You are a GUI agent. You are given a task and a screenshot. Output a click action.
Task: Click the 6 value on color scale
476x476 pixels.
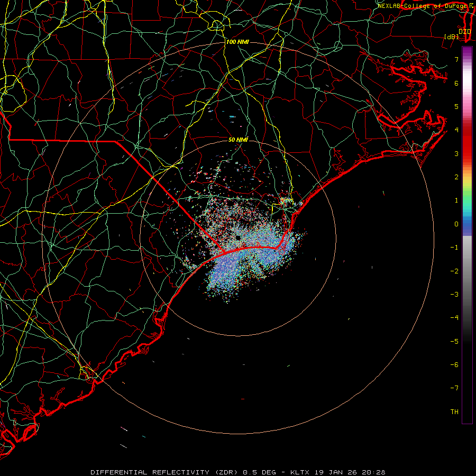(x=456, y=83)
